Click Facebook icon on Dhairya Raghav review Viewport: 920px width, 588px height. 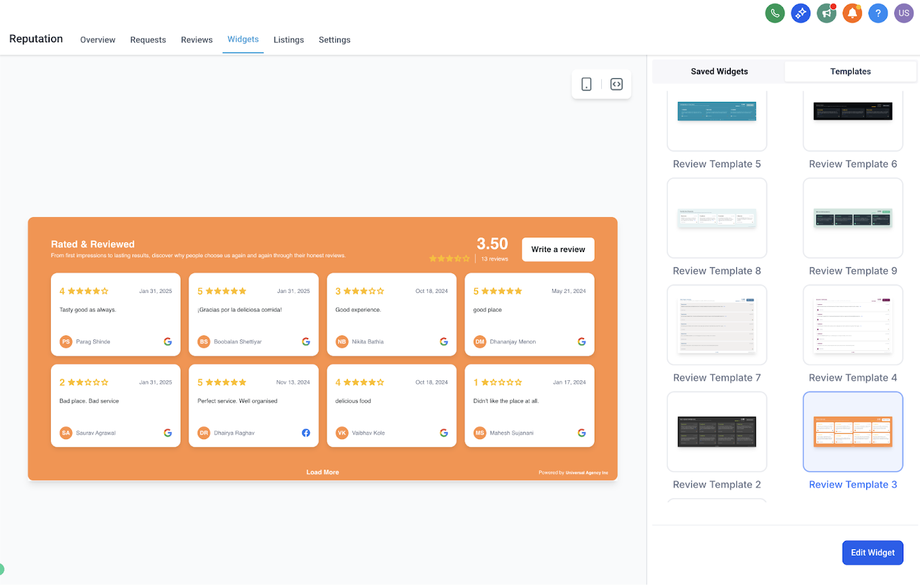(306, 433)
